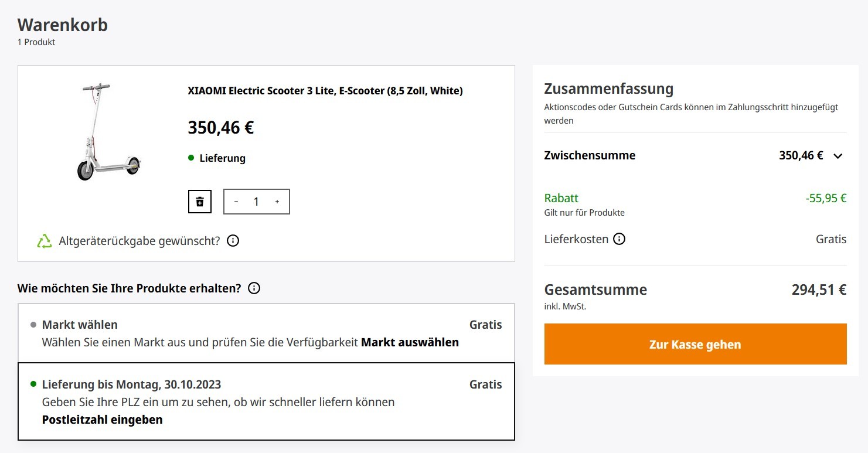Expand the Zwischensumme chevron

(x=838, y=156)
